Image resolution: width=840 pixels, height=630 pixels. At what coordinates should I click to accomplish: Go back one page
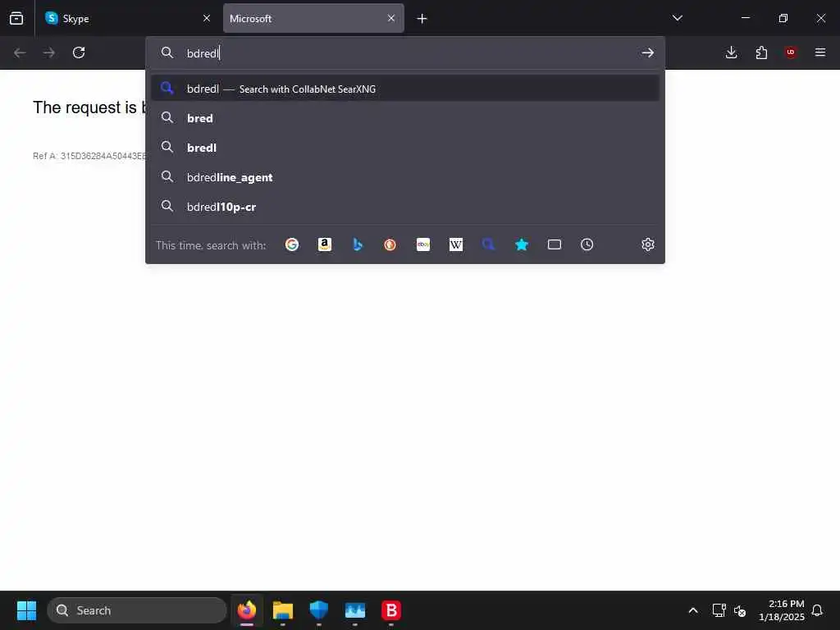pos(20,52)
